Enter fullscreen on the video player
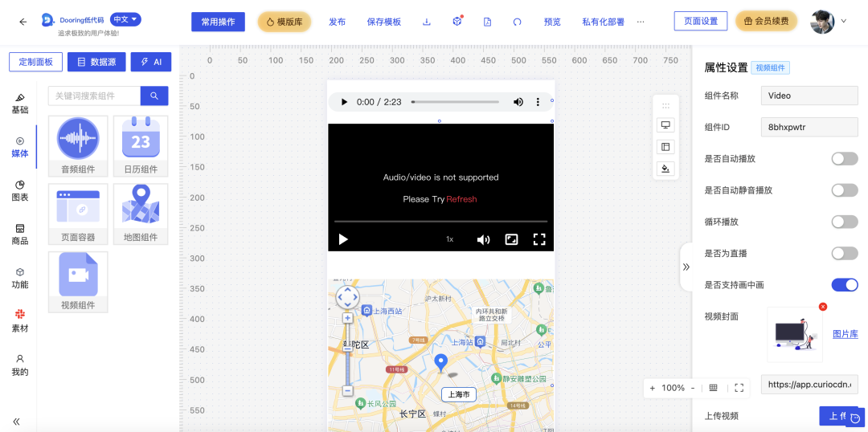 pyautogui.click(x=539, y=239)
